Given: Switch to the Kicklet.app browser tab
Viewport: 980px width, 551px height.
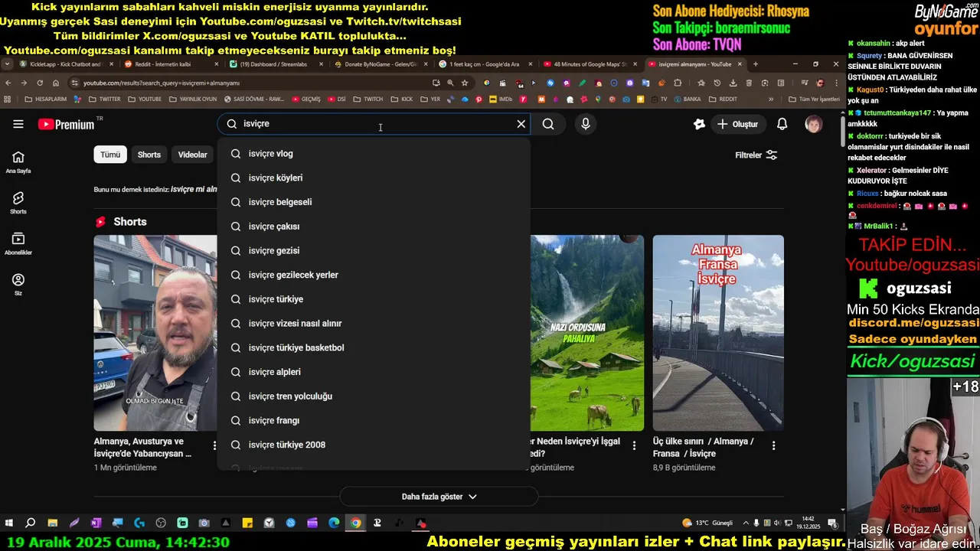Looking at the screenshot, I should point(67,64).
